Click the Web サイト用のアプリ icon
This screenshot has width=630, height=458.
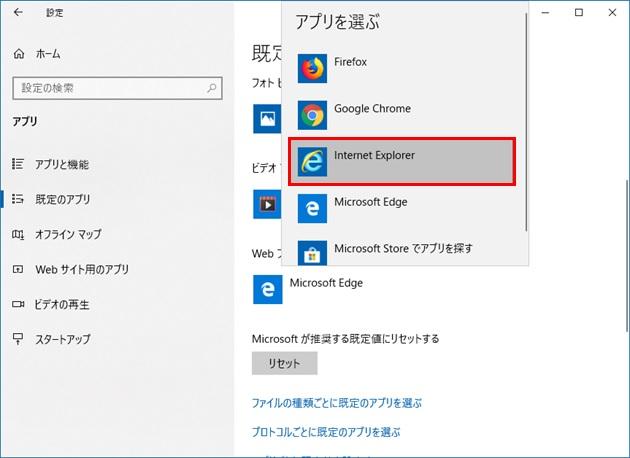click(x=18, y=269)
